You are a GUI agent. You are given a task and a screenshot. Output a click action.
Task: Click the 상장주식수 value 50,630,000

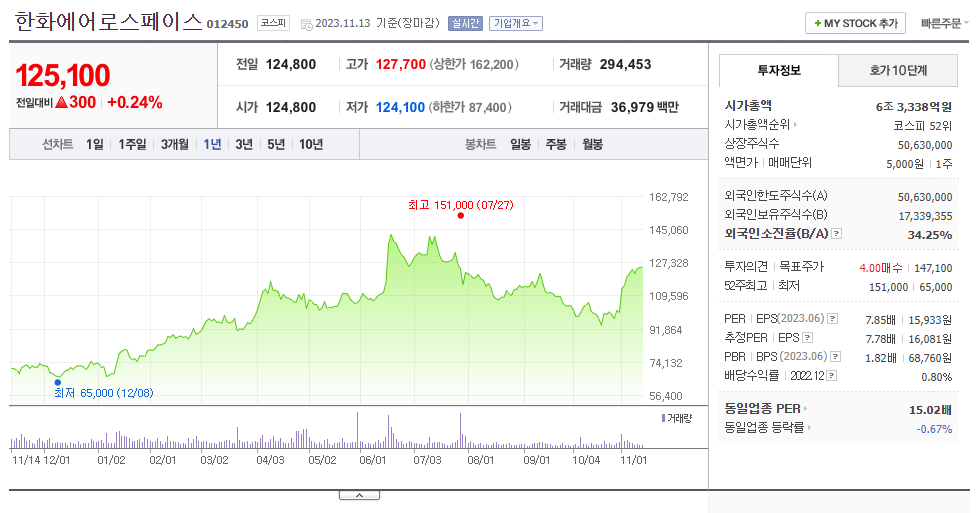tap(925, 145)
